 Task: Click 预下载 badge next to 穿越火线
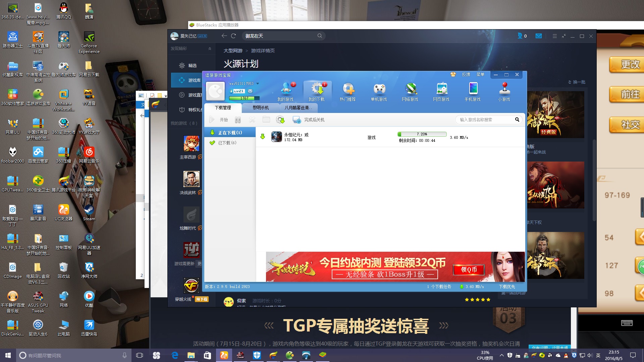pyautogui.click(x=202, y=299)
